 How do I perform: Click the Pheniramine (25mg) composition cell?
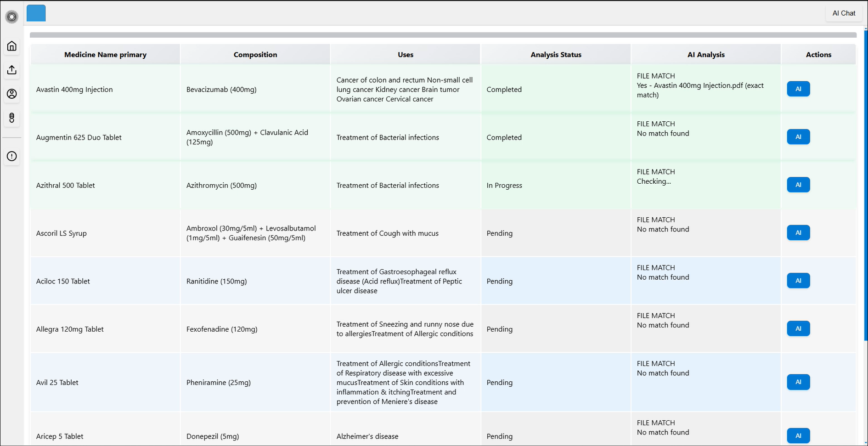(x=255, y=383)
